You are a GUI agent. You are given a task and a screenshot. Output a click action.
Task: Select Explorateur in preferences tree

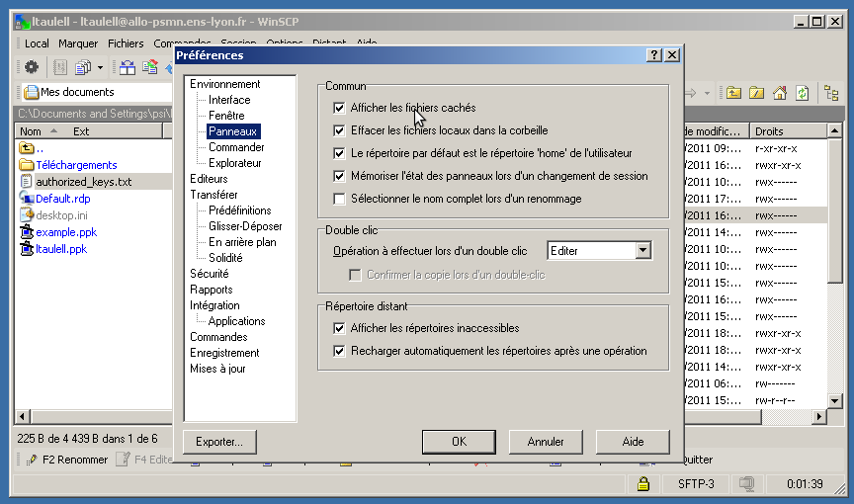coord(234,163)
